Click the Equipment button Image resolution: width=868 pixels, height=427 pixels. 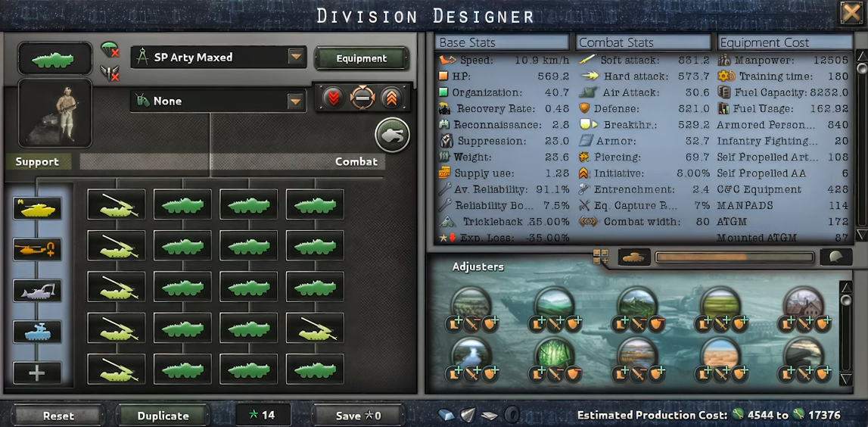(362, 58)
